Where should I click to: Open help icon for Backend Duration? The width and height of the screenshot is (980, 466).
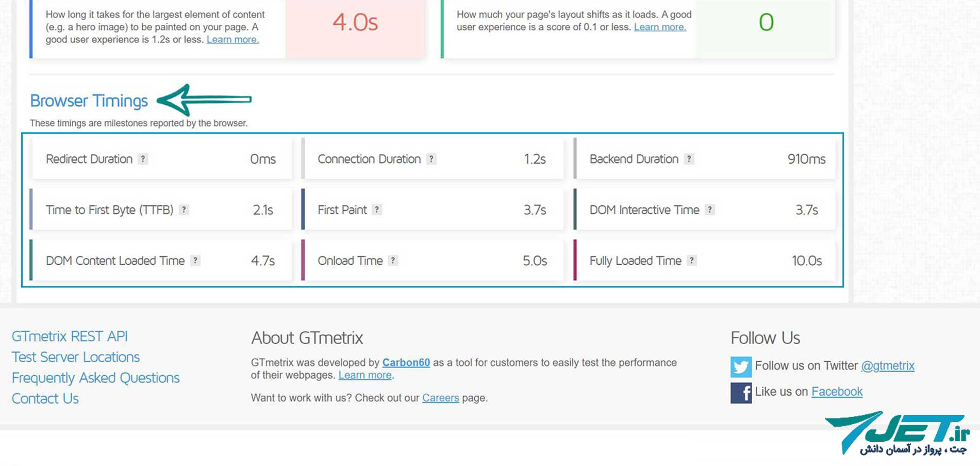click(689, 159)
